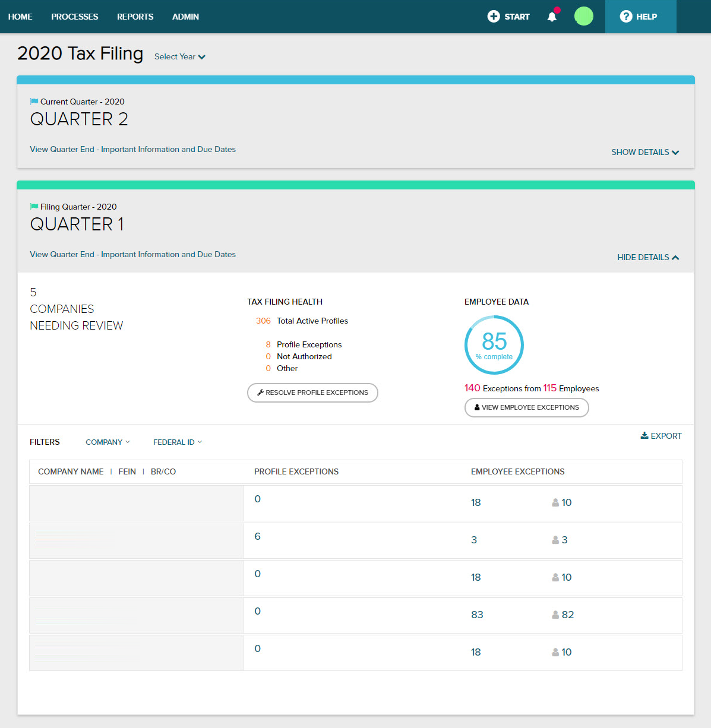Click employee icon in 83 exceptions row
This screenshot has height=728, width=711.
pos(555,615)
